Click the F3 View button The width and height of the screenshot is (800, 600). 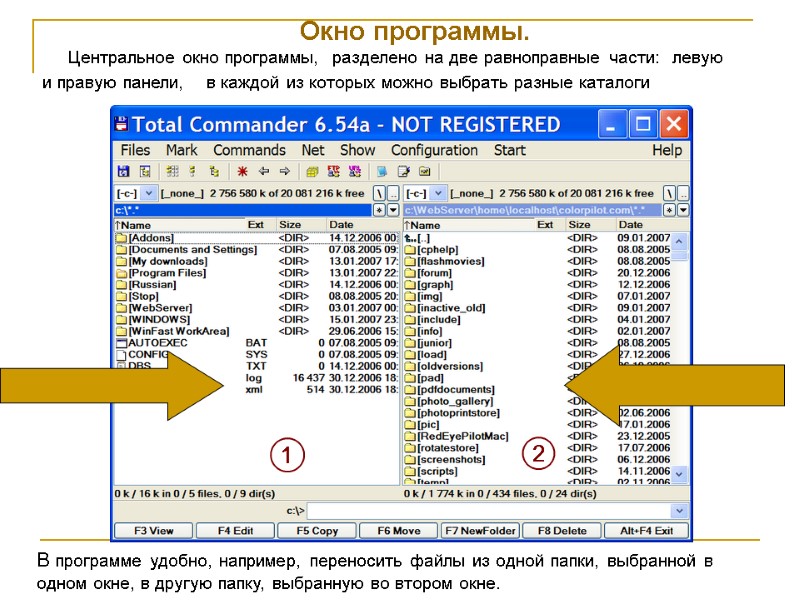pos(154,531)
